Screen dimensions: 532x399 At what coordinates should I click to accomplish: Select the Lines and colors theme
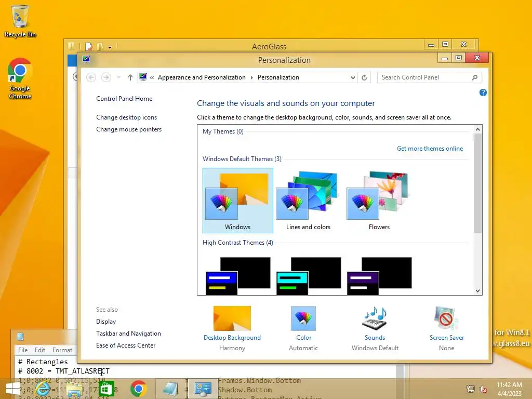pyautogui.click(x=308, y=201)
